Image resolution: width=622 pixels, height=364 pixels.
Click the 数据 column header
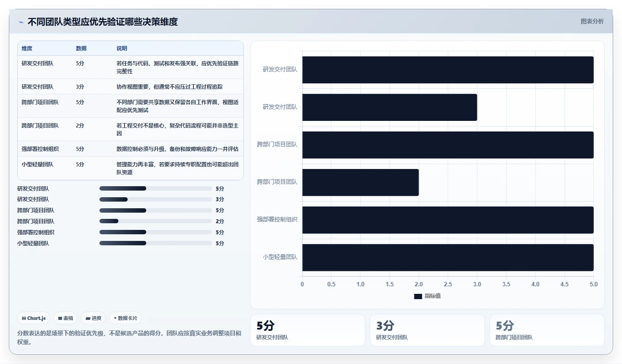(x=81, y=49)
